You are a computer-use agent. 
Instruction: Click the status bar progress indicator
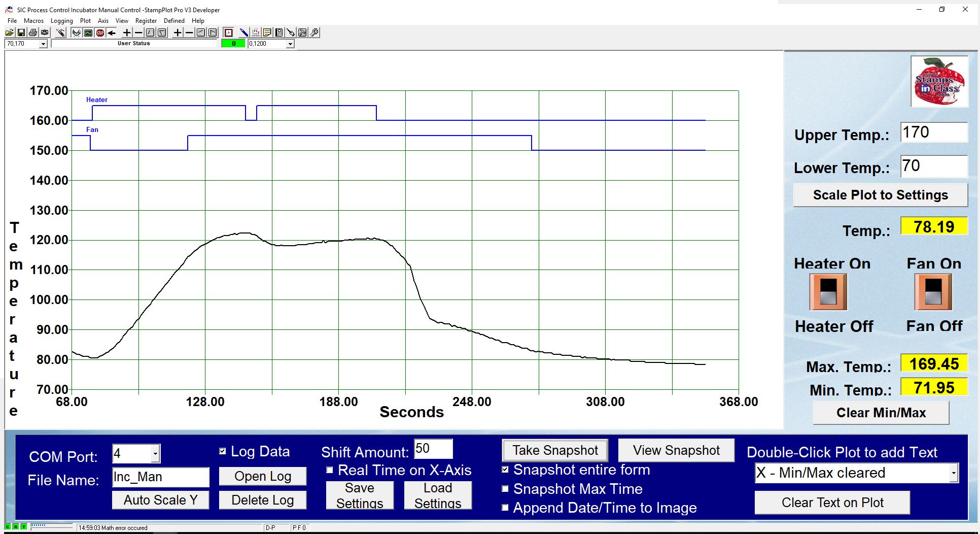(x=51, y=527)
